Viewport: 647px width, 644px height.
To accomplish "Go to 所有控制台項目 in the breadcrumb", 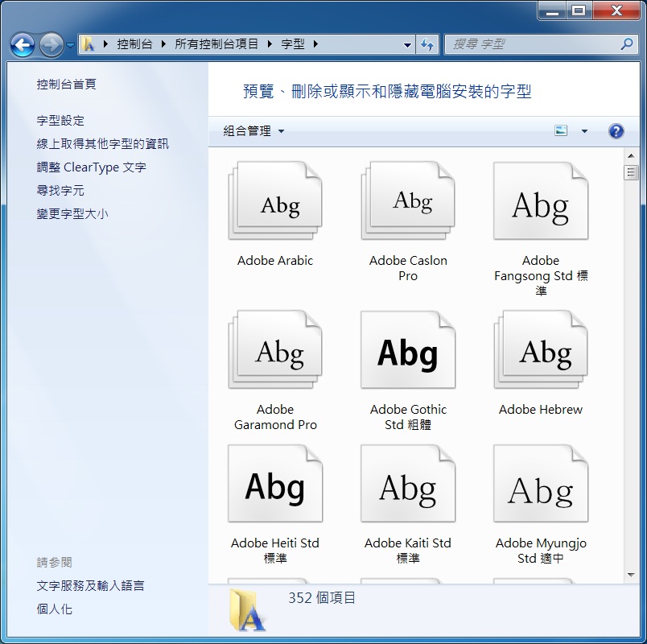I will pos(216,43).
